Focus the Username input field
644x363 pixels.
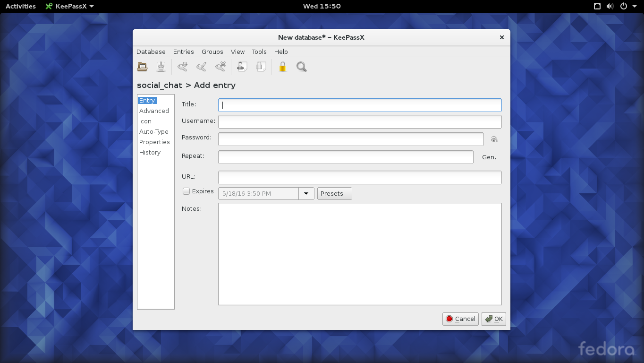(x=360, y=121)
